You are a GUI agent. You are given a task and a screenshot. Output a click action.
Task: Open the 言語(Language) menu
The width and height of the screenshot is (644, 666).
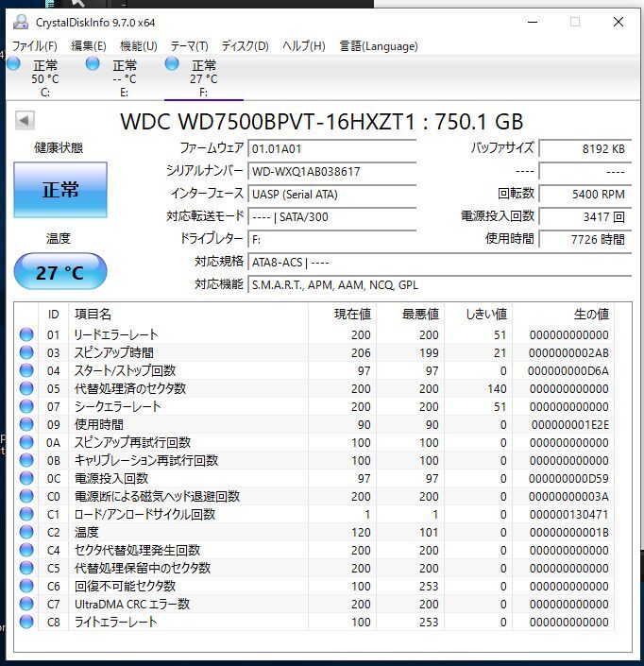379,46
